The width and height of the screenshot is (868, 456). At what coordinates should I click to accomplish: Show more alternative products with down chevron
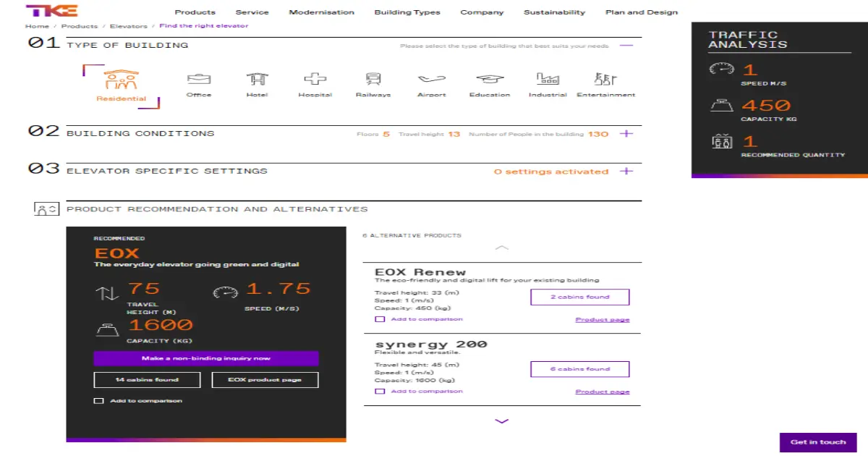[x=501, y=421]
